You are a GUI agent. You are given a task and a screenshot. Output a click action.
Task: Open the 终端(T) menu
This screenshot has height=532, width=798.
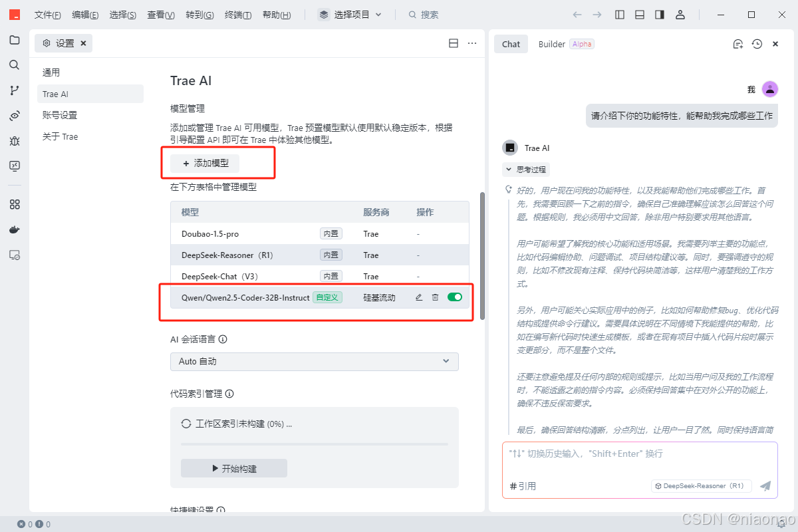(238, 15)
